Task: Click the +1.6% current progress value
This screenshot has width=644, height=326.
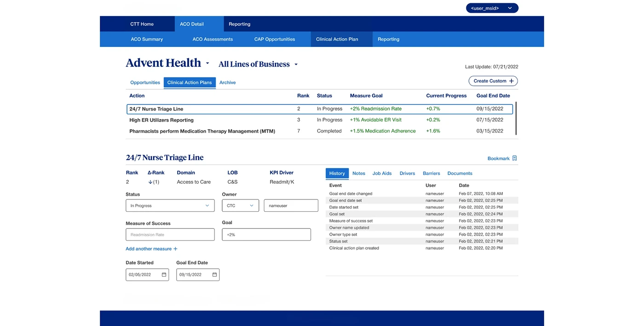Action: 433,131
